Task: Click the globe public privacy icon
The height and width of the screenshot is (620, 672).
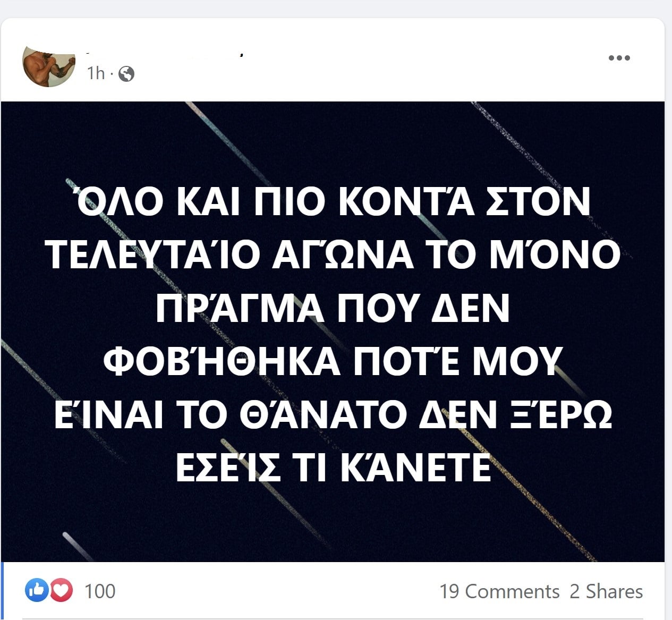Action: click(x=126, y=74)
